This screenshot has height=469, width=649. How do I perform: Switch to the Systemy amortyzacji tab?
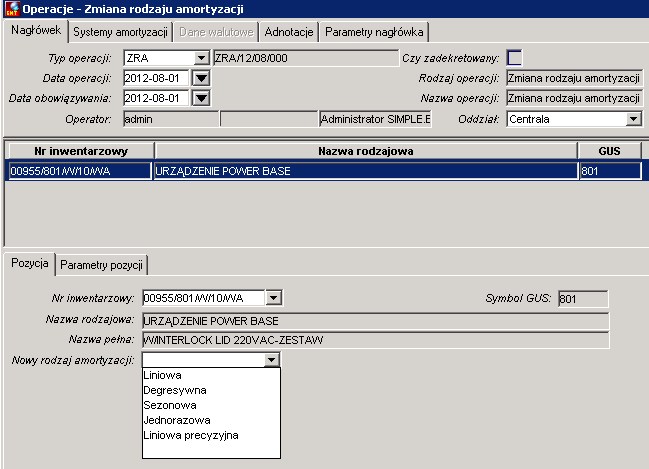pyautogui.click(x=120, y=32)
